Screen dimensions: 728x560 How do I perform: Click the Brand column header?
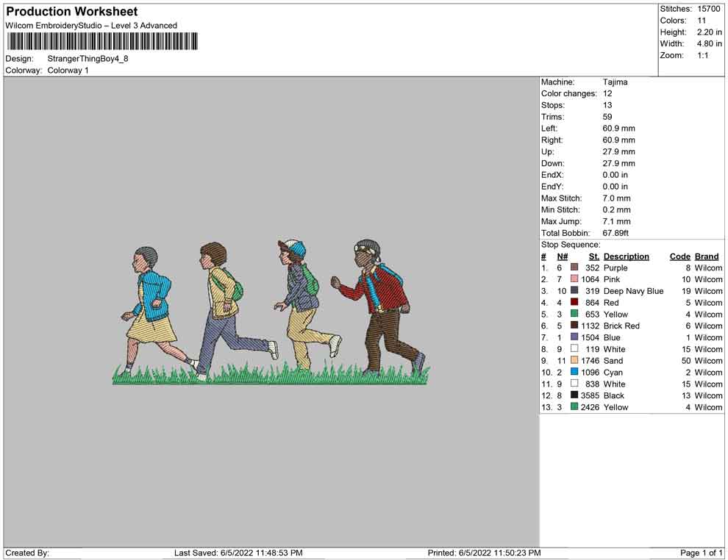[707, 256]
